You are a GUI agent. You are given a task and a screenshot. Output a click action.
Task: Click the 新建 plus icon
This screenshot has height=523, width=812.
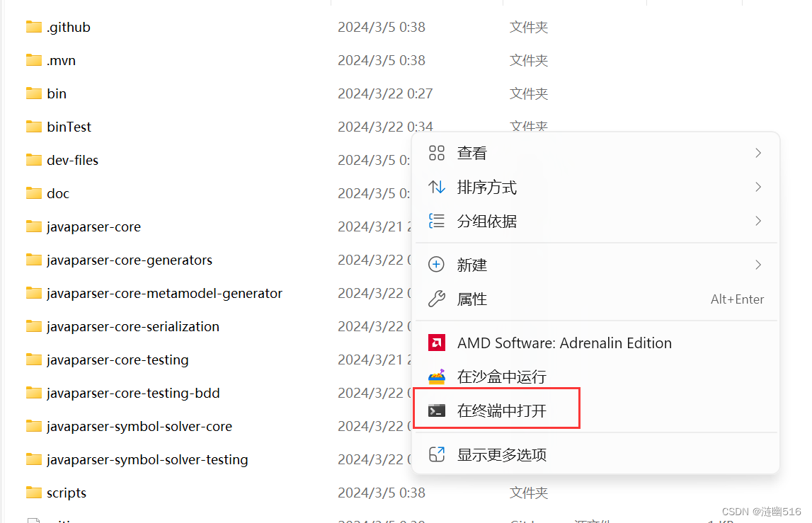437,264
